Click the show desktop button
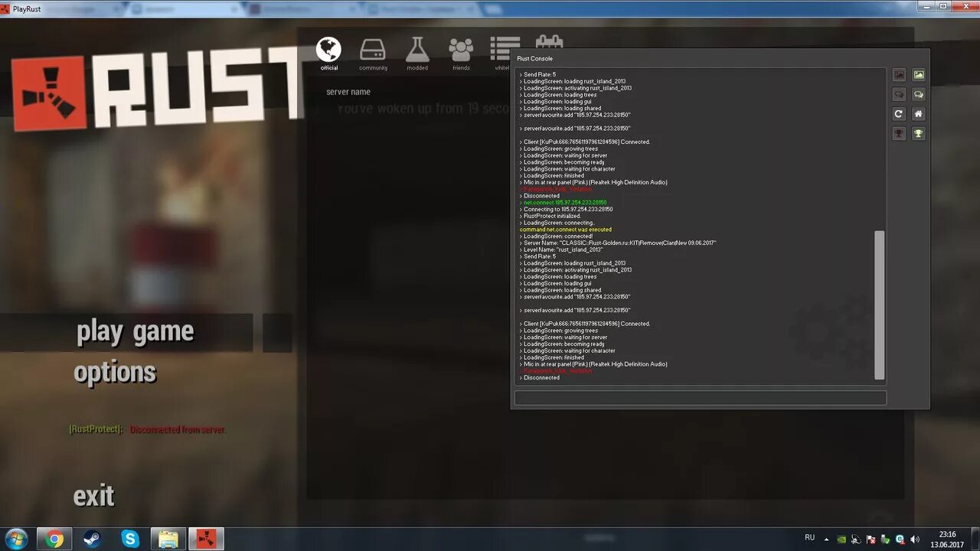The image size is (980, 551). pos(974,539)
